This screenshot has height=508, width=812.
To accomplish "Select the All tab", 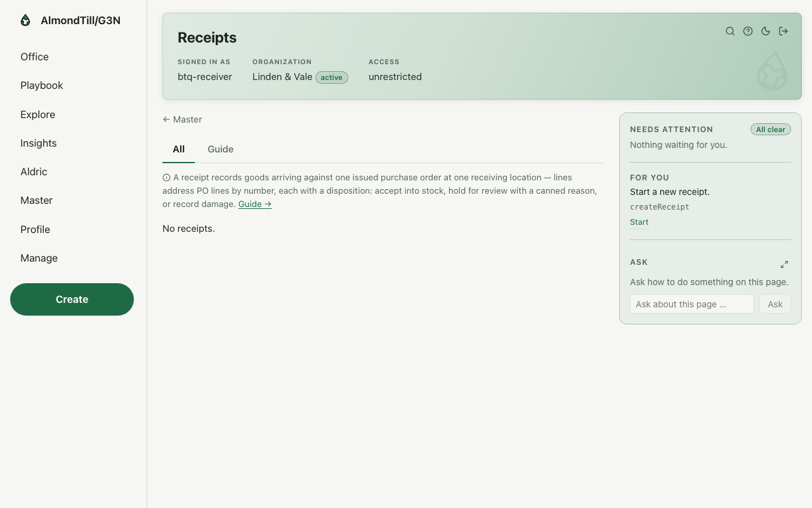I will click(x=178, y=149).
